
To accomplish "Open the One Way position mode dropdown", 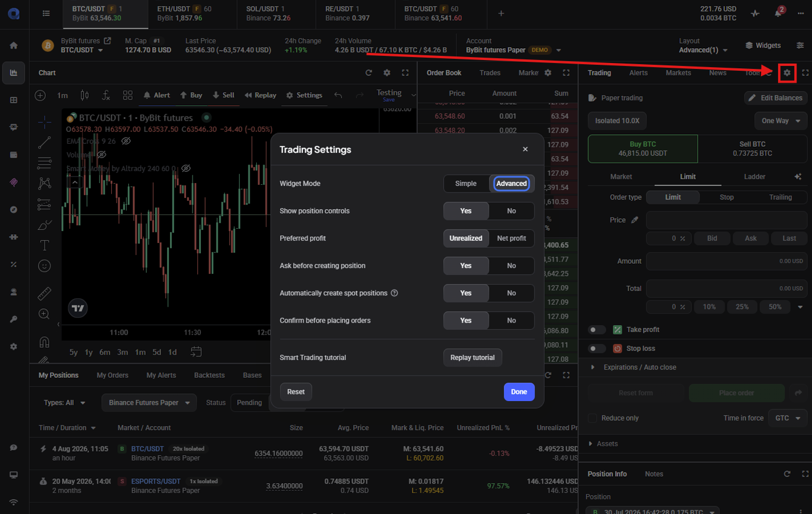I will coord(781,121).
